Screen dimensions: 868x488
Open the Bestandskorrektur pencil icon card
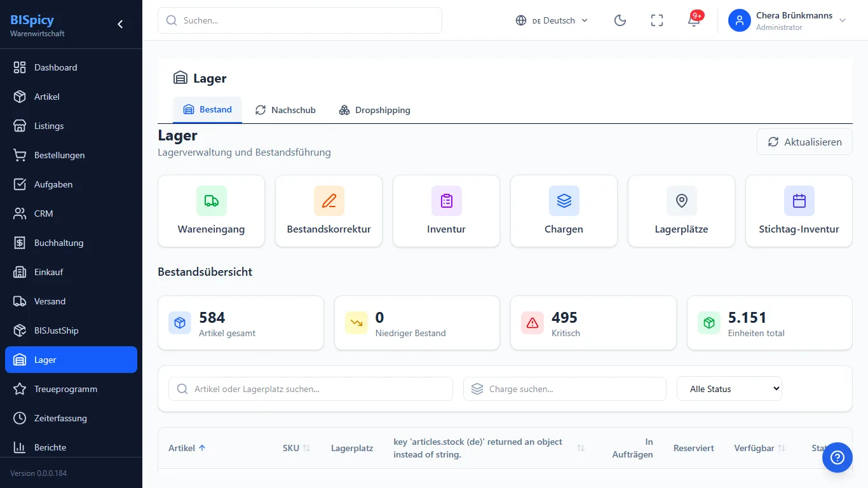(x=329, y=211)
